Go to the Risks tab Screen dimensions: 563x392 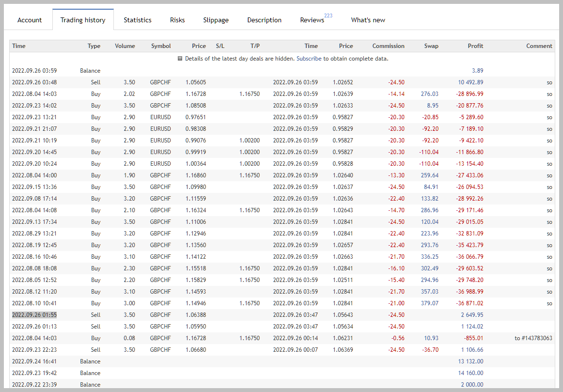[x=177, y=20]
